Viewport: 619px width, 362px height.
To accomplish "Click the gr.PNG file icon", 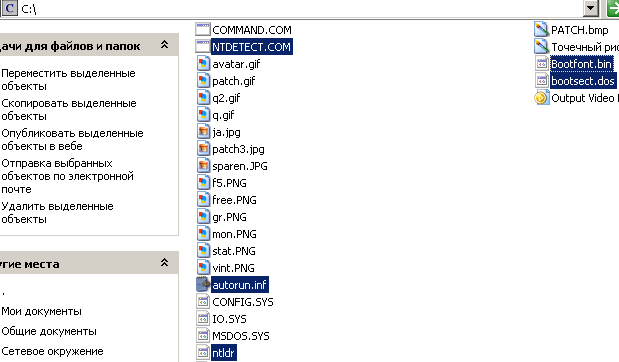I will tap(203, 216).
